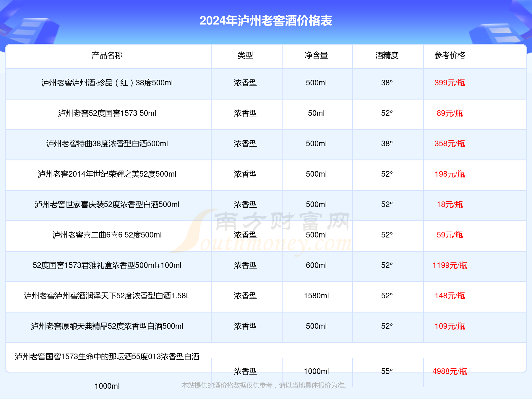Click product 泸州老窖原酿天典精品52度浓香型白酒500ml

click(x=107, y=326)
